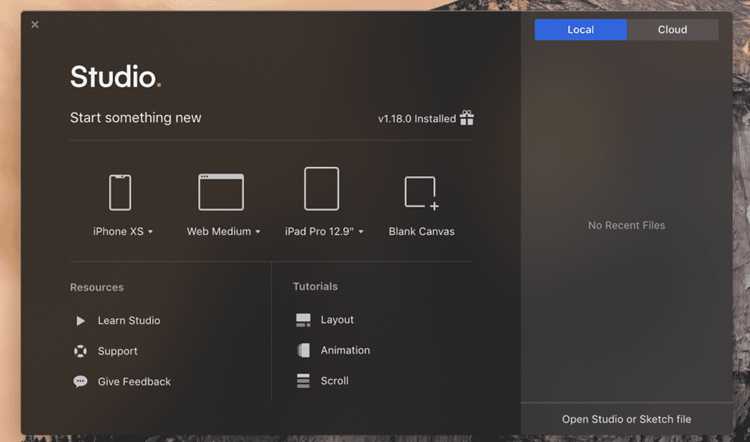This screenshot has width=750, height=442.
Task: Click the iPad Pro tablet icon
Action: pos(321,188)
